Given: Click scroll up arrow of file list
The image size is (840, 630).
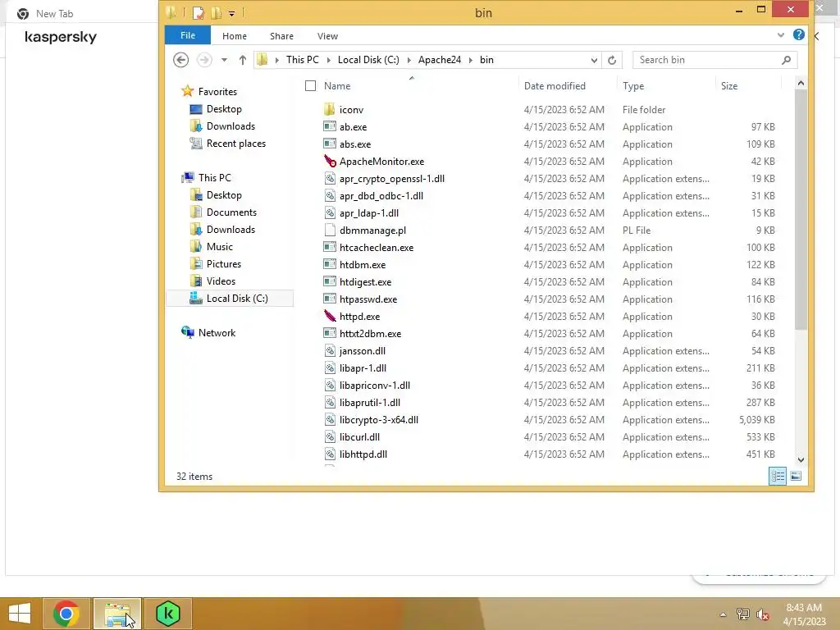Looking at the screenshot, I should pyautogui.click(x=801, y=83).
